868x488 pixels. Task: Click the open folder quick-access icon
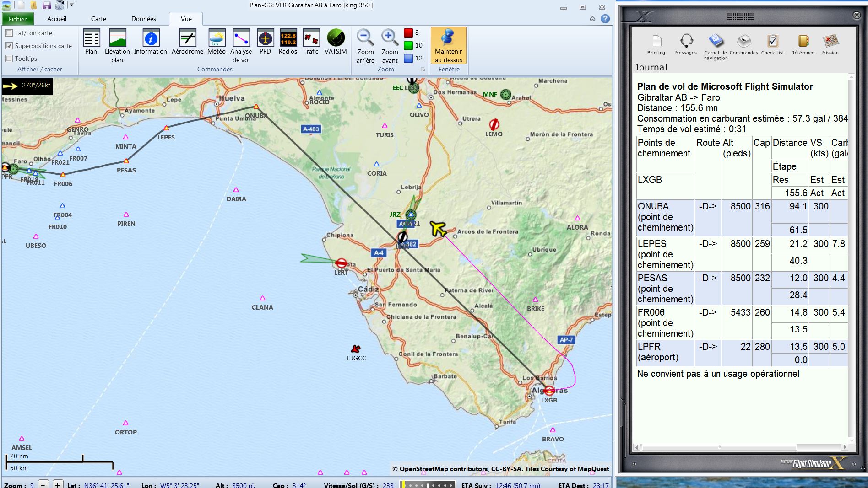coord(33,5)
